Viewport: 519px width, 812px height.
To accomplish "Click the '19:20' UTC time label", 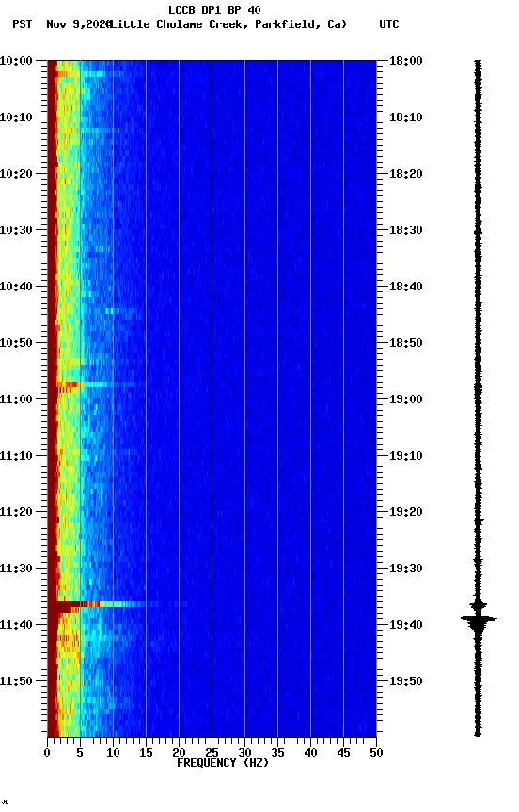I will coord(406,512).
